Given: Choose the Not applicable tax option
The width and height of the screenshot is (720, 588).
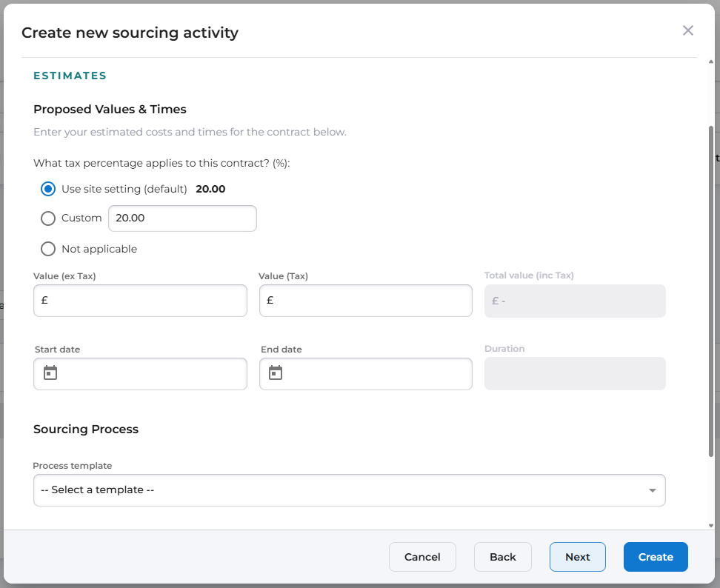Looking at the screenshot, I should click(48, 249).
